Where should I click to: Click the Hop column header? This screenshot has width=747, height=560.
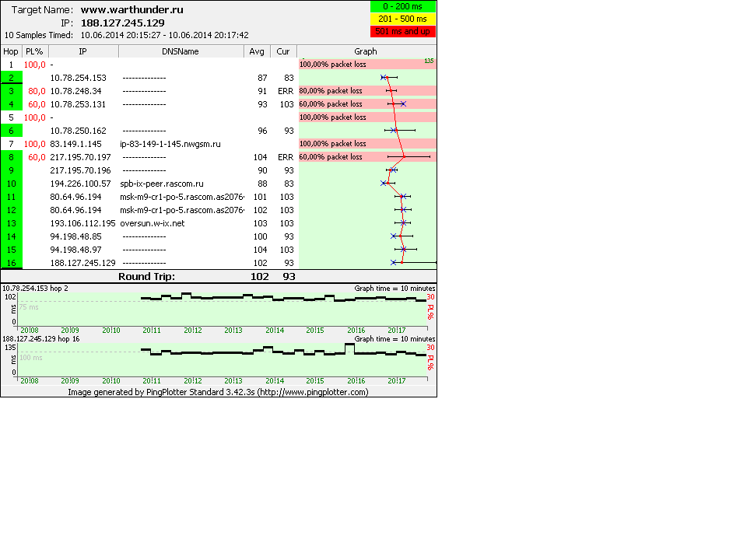tap(11, 51)
